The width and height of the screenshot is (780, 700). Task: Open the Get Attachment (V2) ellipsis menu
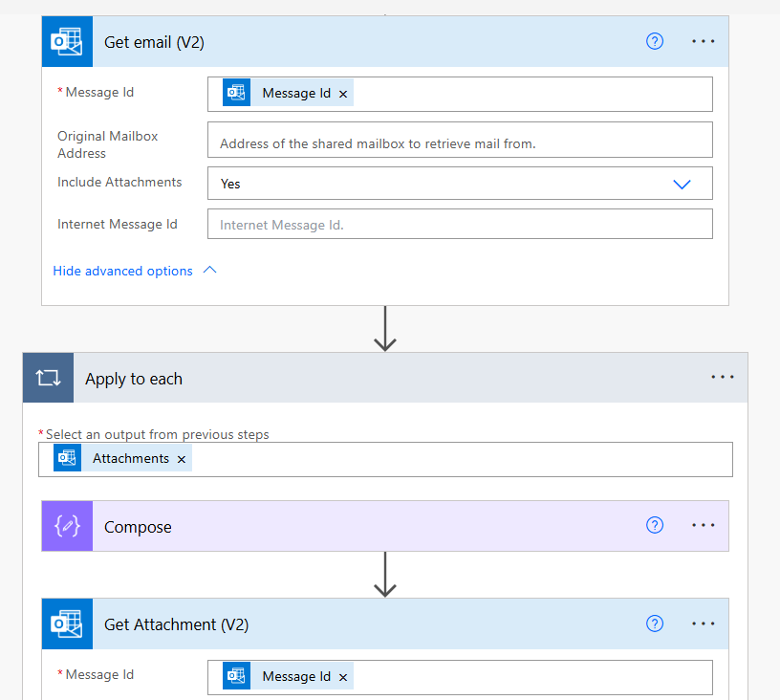click(703, 623)
